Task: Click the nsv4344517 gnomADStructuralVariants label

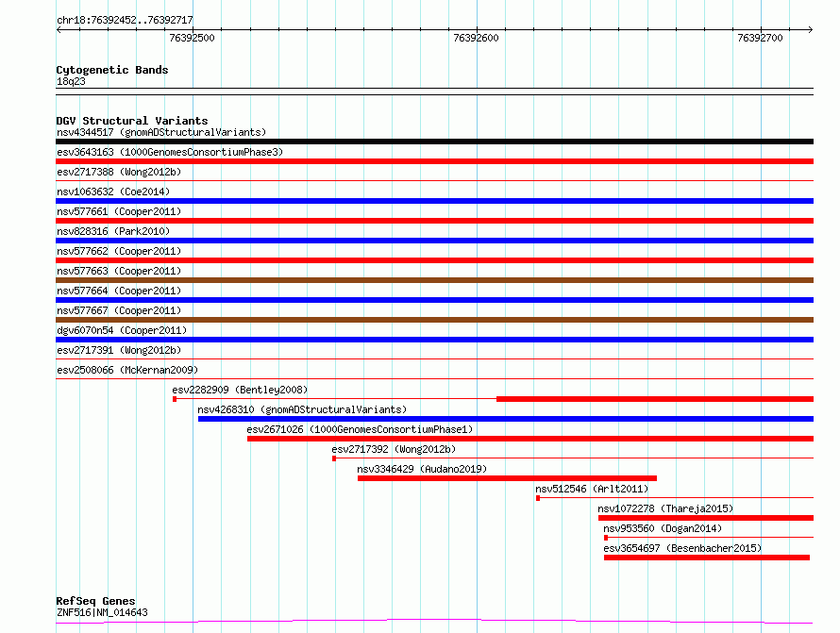Action: 161,132
